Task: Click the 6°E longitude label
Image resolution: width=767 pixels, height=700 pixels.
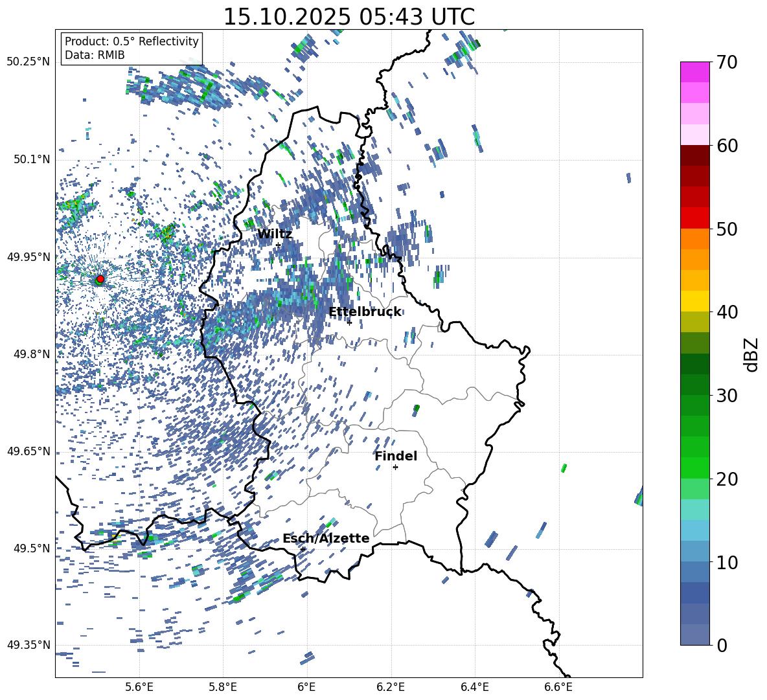Action: pos(306,687)
